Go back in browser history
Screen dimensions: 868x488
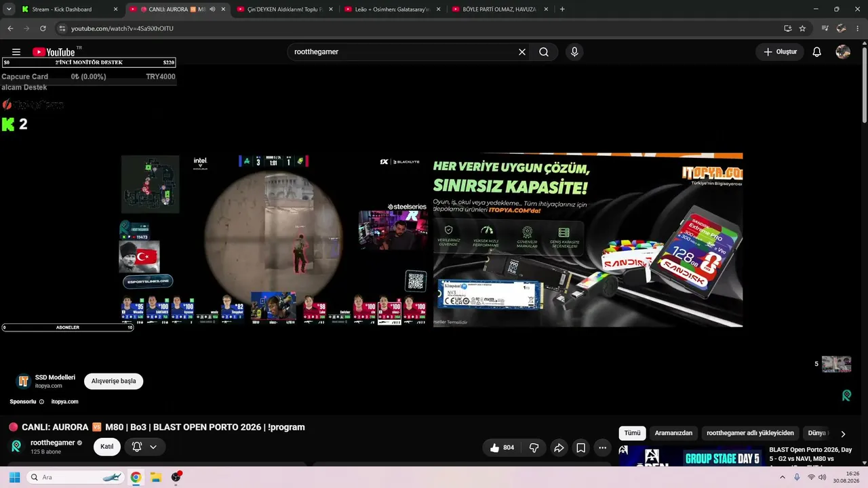pos(10,28)
